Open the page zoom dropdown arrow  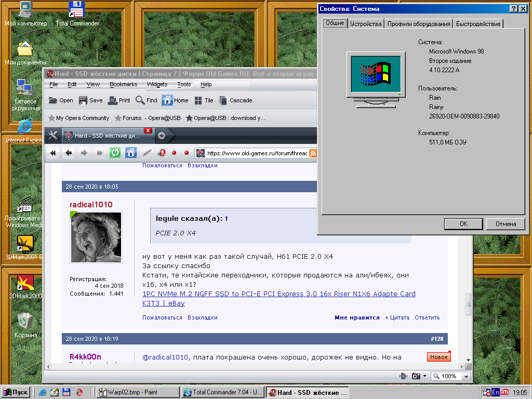point(466,376)
